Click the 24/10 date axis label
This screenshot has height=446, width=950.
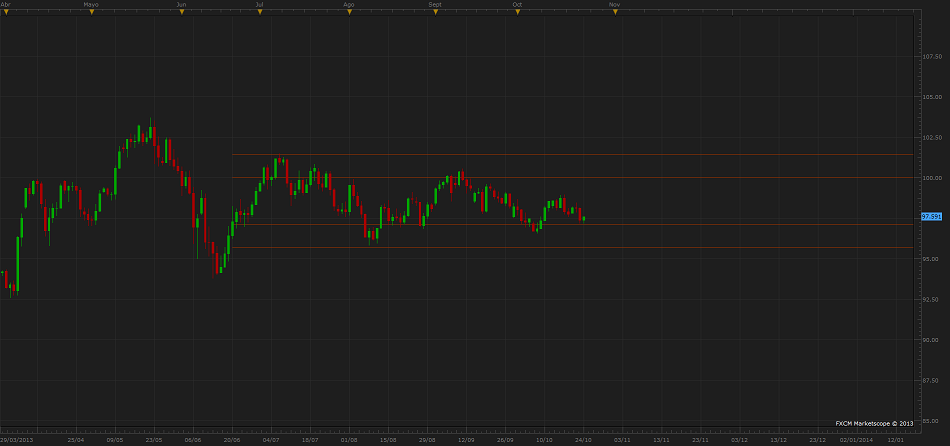583,439
